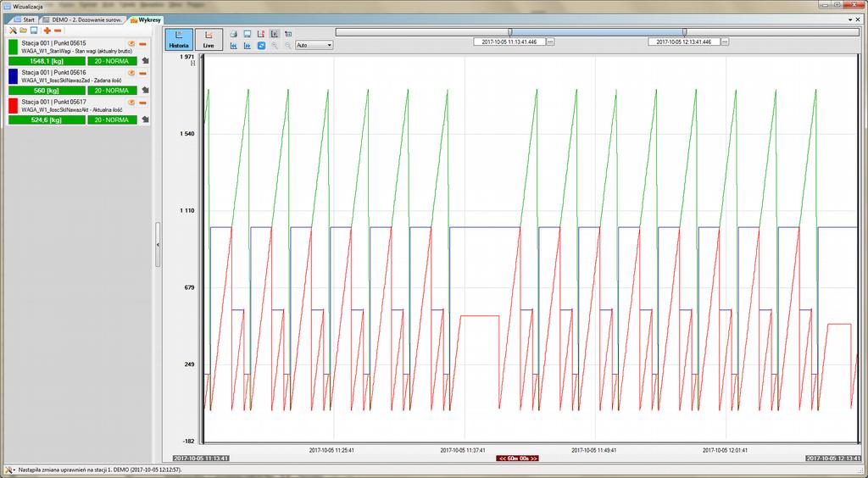Open the tab list dropdown arrow at top right
The height and width of the screenshot is (478, 868).
[x=850, y=19]
